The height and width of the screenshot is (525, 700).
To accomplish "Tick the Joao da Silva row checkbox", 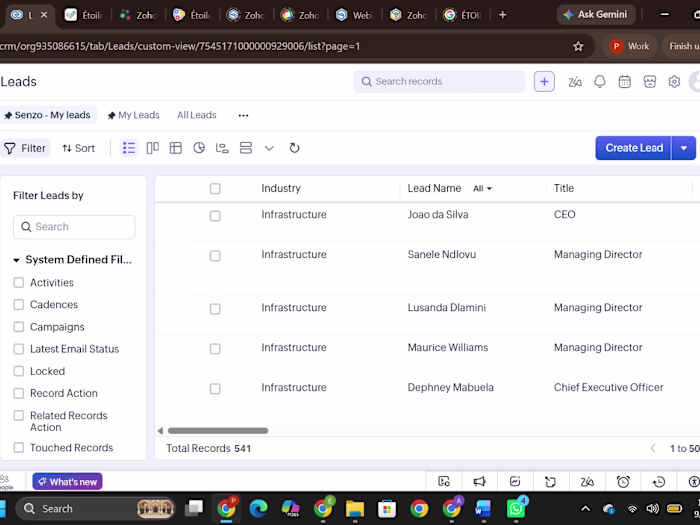I will pos(215,216).
